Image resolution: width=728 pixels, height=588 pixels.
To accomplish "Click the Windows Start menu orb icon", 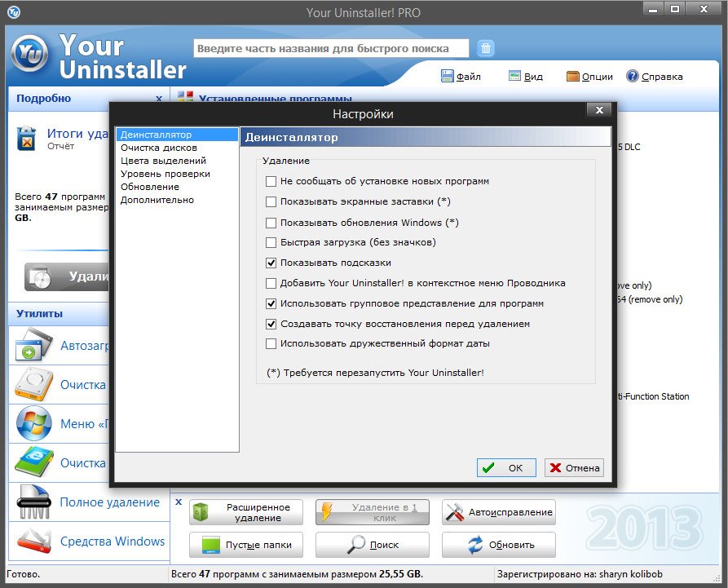I will coord(33,423).
